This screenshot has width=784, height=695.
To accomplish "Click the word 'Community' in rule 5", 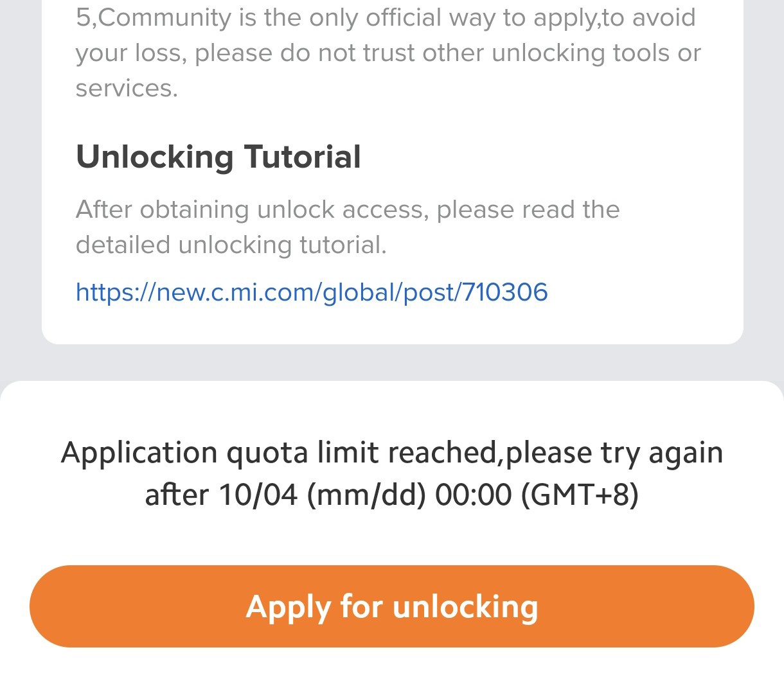I will point(165,17).
